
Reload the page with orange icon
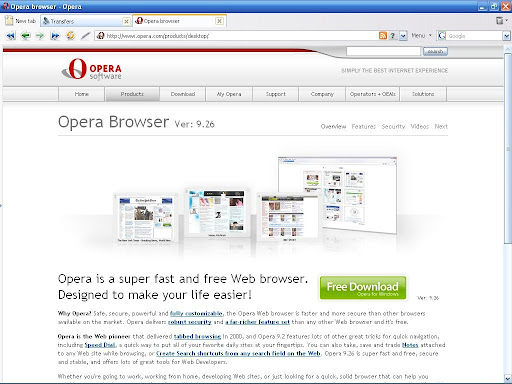(x=70, y=36)
